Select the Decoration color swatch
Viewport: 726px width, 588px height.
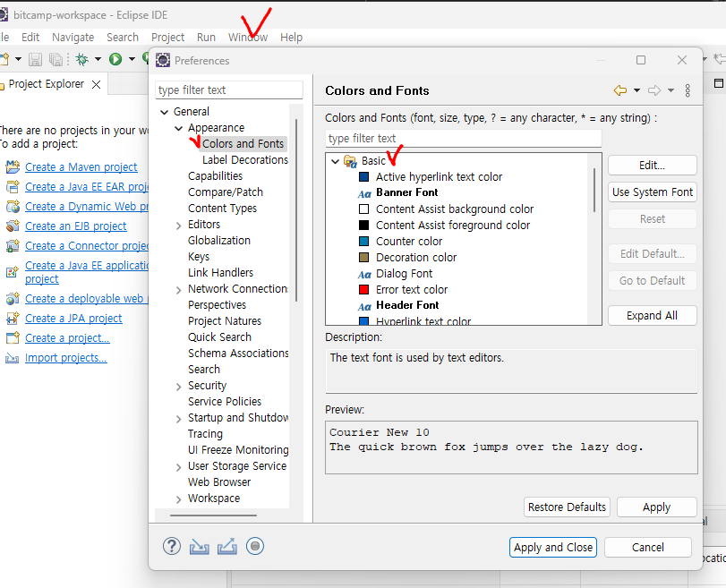(x=364, y=258)
